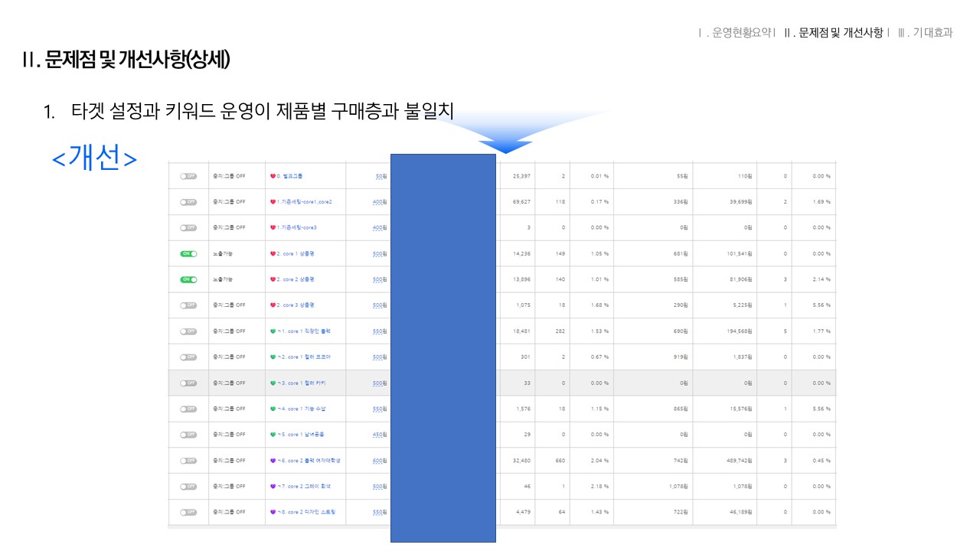This screenshot has width=980, height=551.
Task: Click the 50원 bid in the first row
Action: (x=381, y=176)
